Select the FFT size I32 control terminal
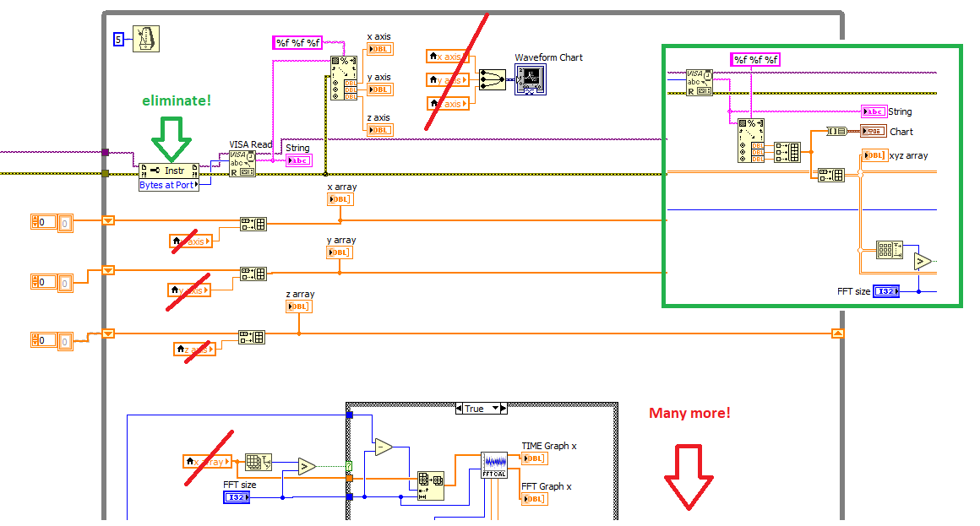980x526 pixels. click(237, 497)
